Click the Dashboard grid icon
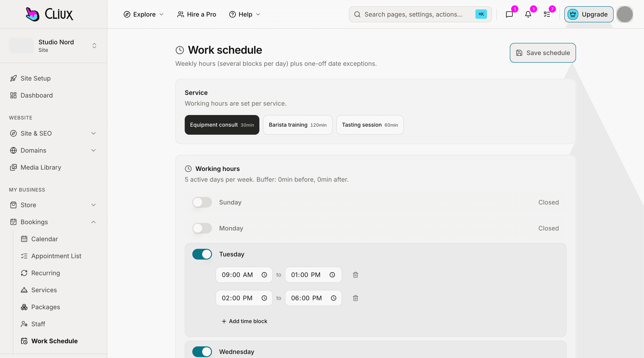This screenshot has height=358, width=644. pos(13,95)
